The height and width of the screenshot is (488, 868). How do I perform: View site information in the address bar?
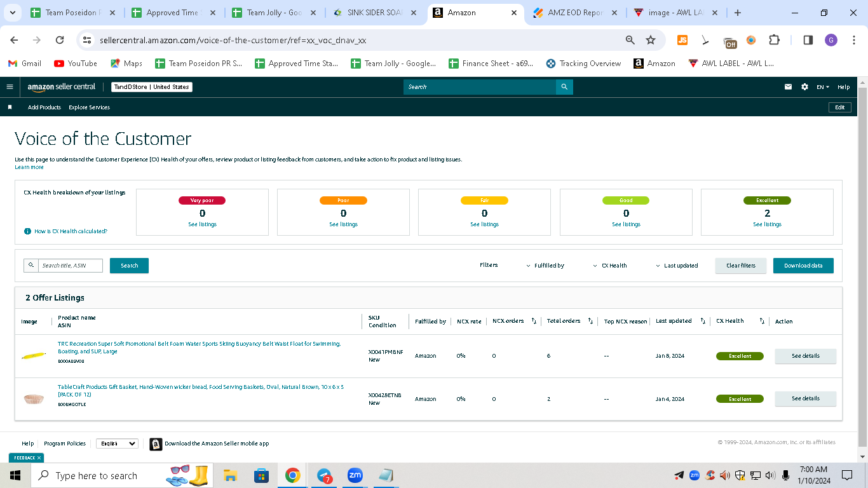[x=88, y=40]
